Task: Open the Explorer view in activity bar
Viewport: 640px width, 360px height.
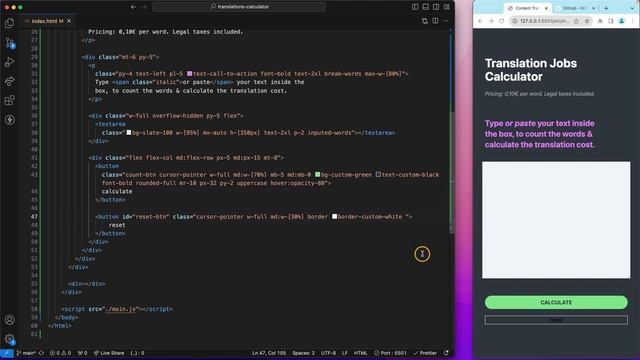Action: [9, 23]
